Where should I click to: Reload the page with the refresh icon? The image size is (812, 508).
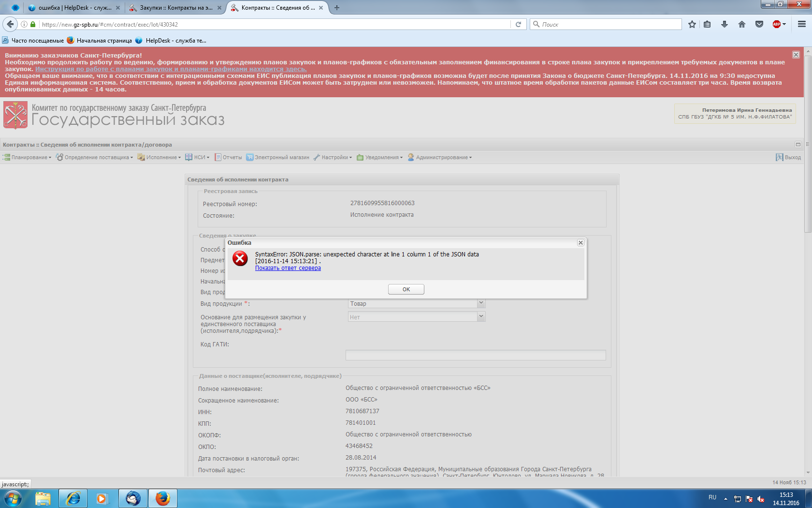(x=518, y=24)
